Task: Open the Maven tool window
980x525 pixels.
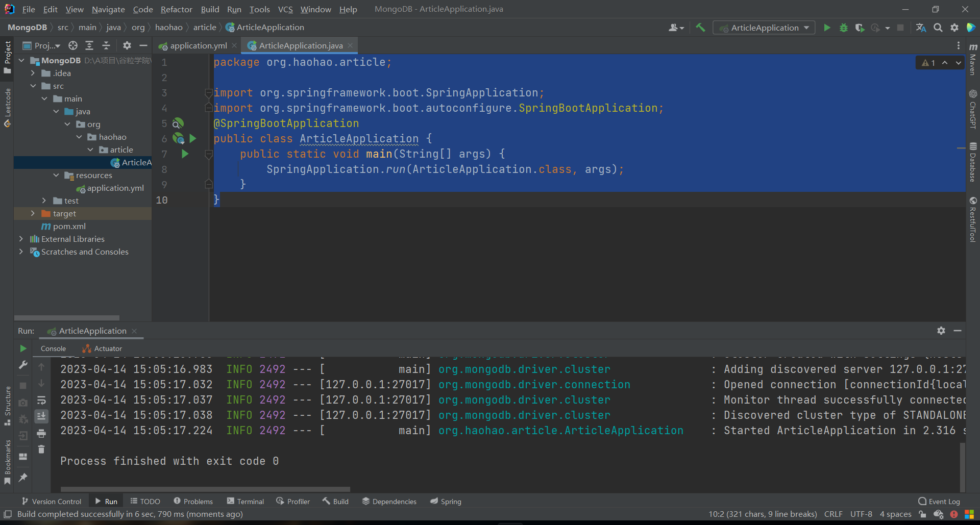Action: point(973,59)
